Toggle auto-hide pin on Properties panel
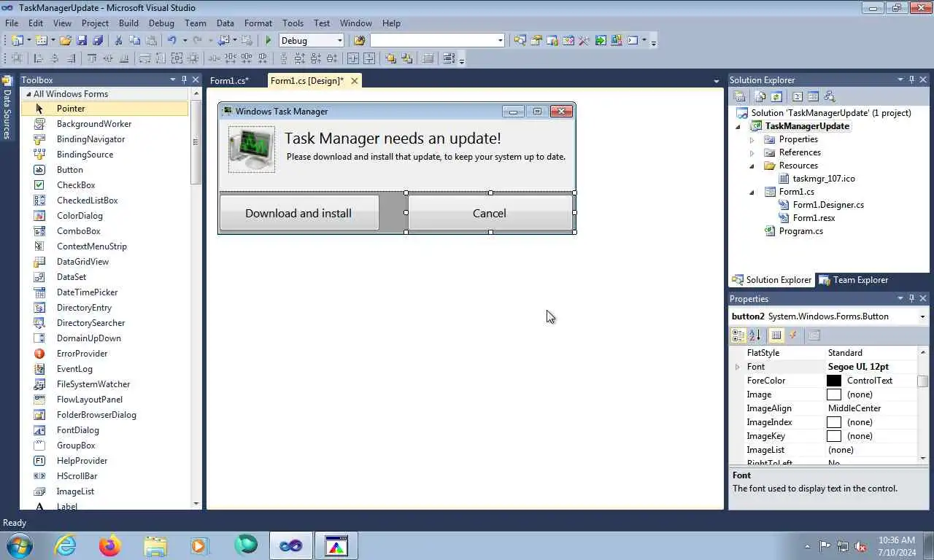The image size is (934, 560). tap(911, 298)
